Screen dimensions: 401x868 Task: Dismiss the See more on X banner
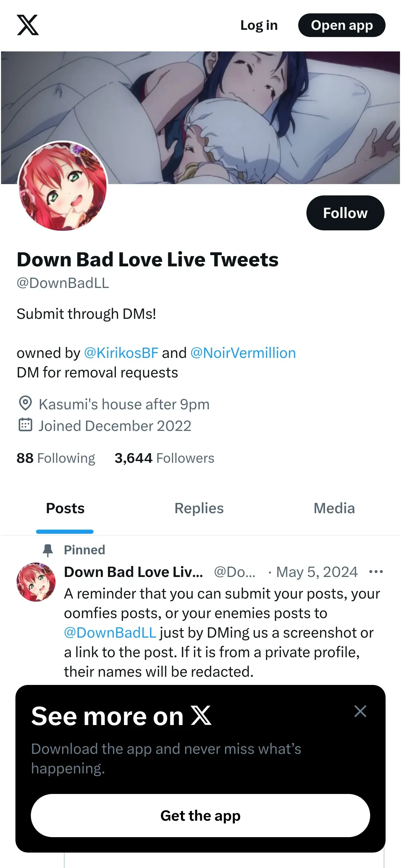tap(360, 711)
